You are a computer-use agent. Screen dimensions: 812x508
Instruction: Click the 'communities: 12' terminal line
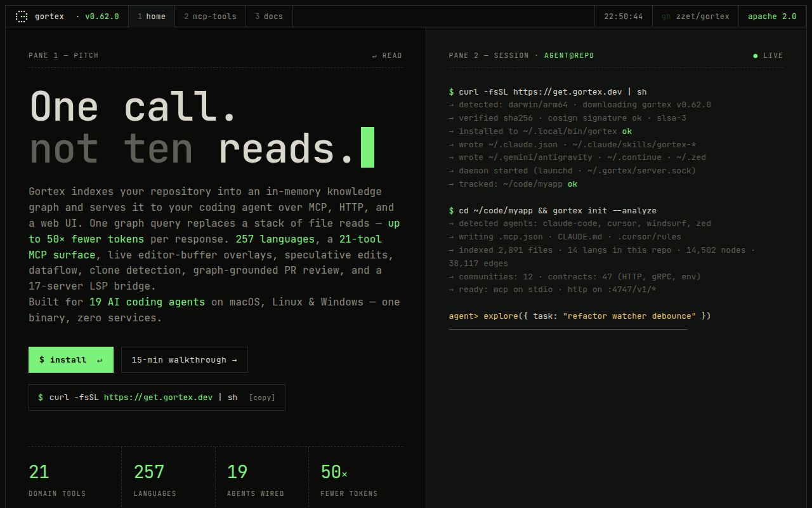click(575, 276)
